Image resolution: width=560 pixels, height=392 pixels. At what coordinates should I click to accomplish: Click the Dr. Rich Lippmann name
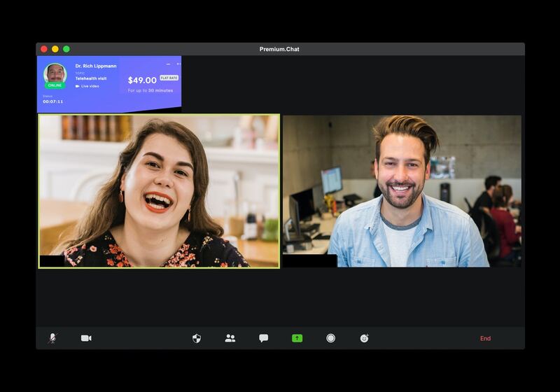tap(96, 66)
